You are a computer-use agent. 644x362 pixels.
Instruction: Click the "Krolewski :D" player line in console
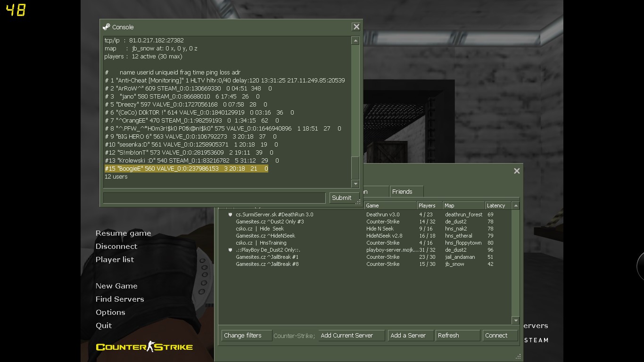click(x=191, y=161)
